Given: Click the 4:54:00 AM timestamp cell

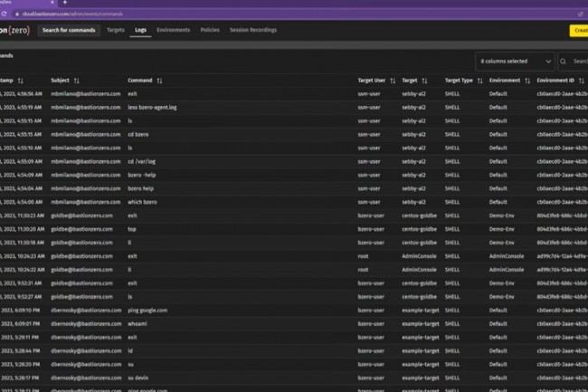Looking at the screenshot, I should point(22,202).
